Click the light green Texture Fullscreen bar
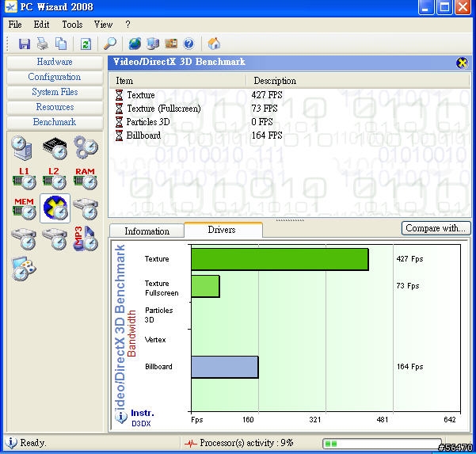Screen dimensions: 476x454 205,286
